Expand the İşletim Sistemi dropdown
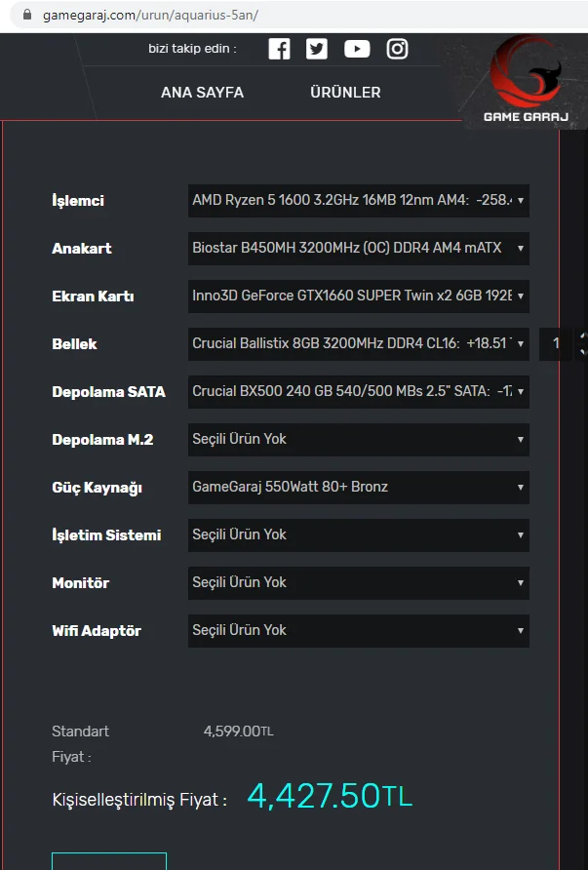 358,534
